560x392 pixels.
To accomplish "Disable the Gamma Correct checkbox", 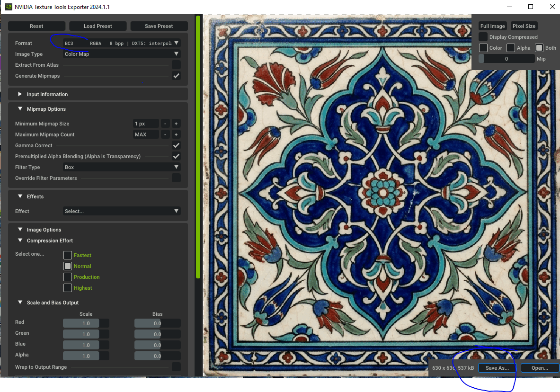I will (176, 145).
